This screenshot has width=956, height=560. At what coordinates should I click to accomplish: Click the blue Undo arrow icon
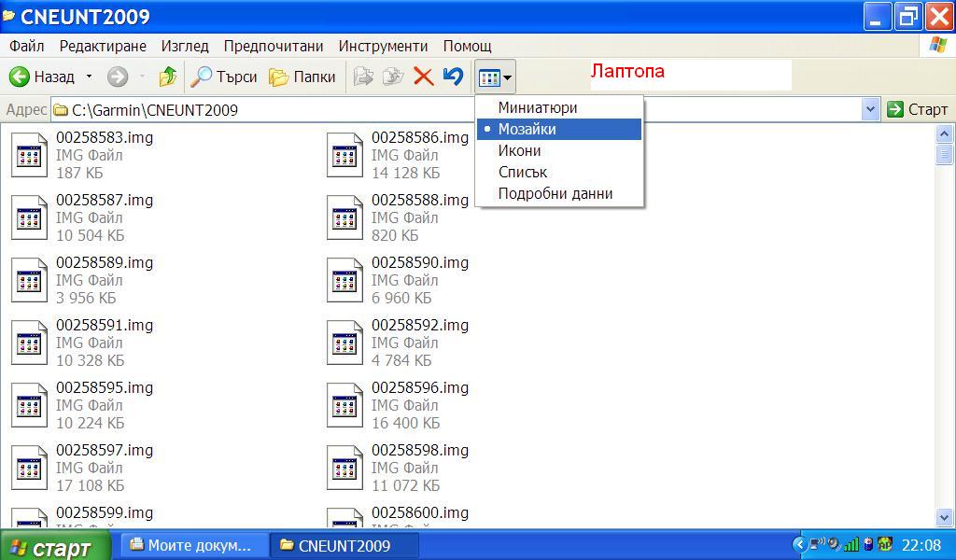point(453,77)
